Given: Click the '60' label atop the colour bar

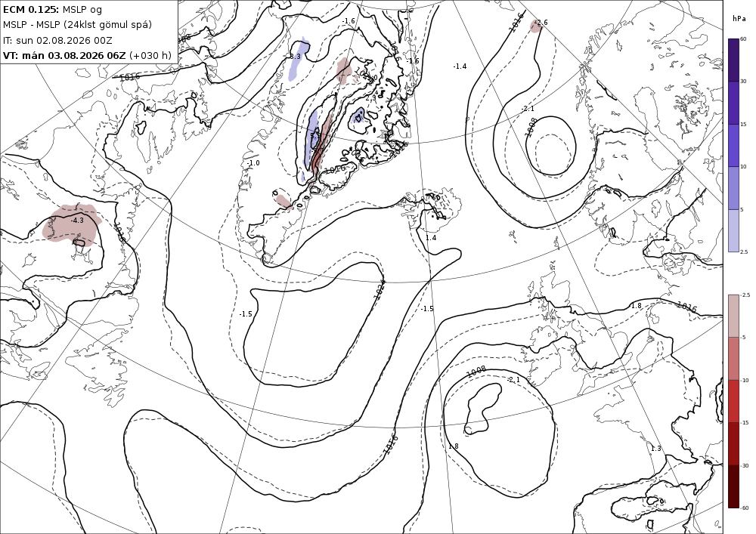Looking at the screenshot, I should (743, 39).
